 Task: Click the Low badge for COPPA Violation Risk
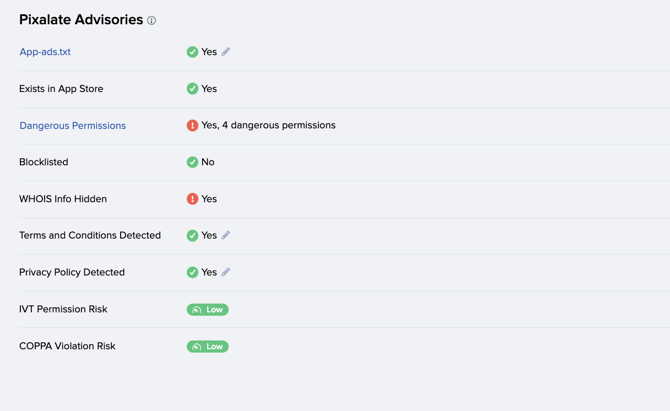click(x=208, y=346)
